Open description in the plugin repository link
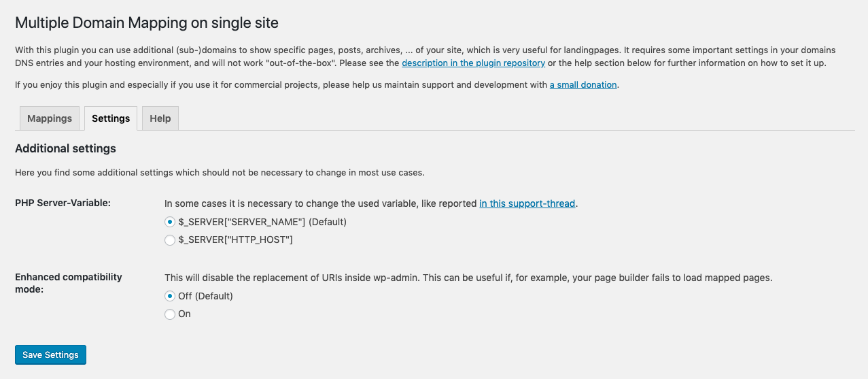 (473, 63)
